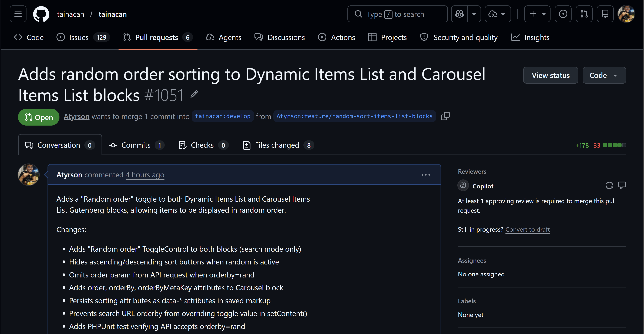Screen dimensions: 644x334
Task: Open your pull requests icon in header
Action: coord(584,14)
